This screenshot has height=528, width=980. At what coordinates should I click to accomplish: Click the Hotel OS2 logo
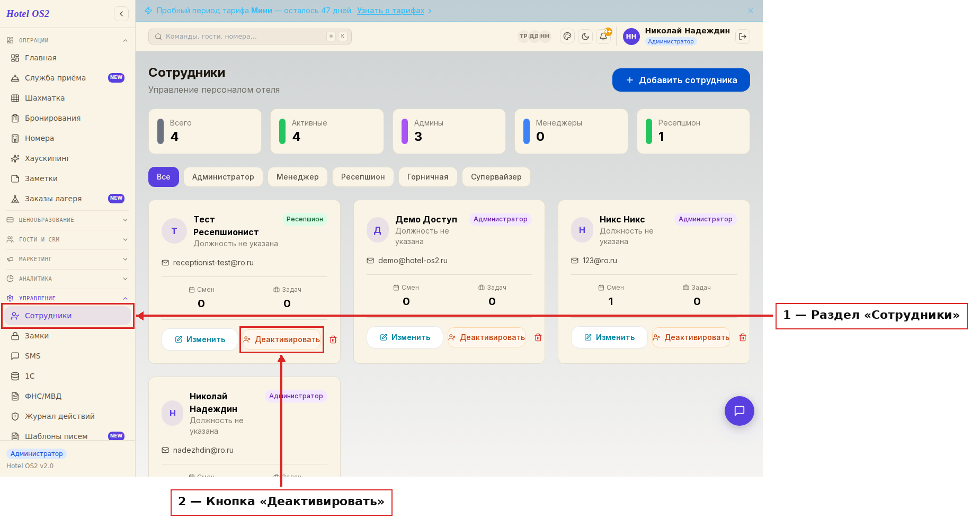coord(28,14)
